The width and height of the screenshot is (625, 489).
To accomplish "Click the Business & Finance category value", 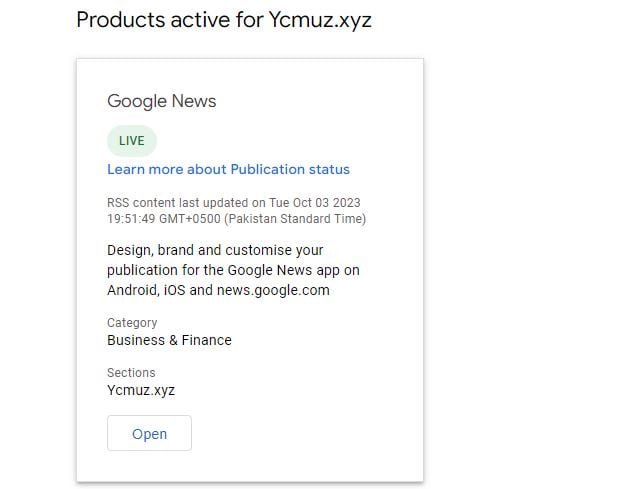I will (169, 340).
